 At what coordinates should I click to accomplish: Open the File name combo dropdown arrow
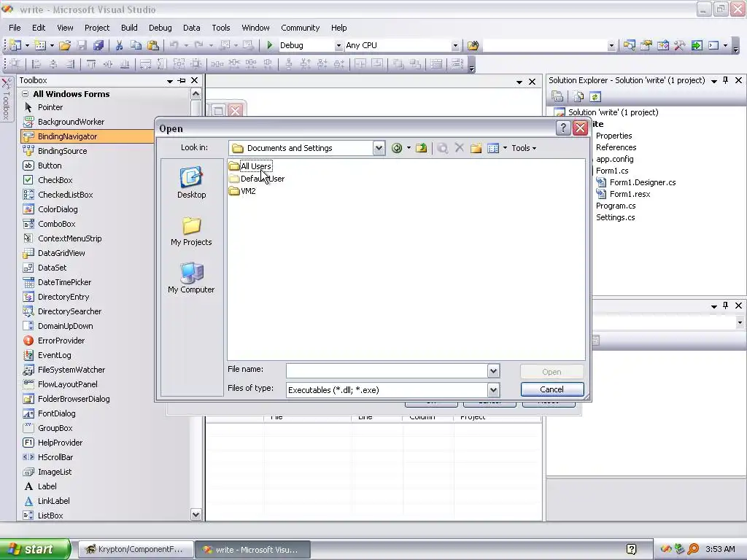coord(494,371)
